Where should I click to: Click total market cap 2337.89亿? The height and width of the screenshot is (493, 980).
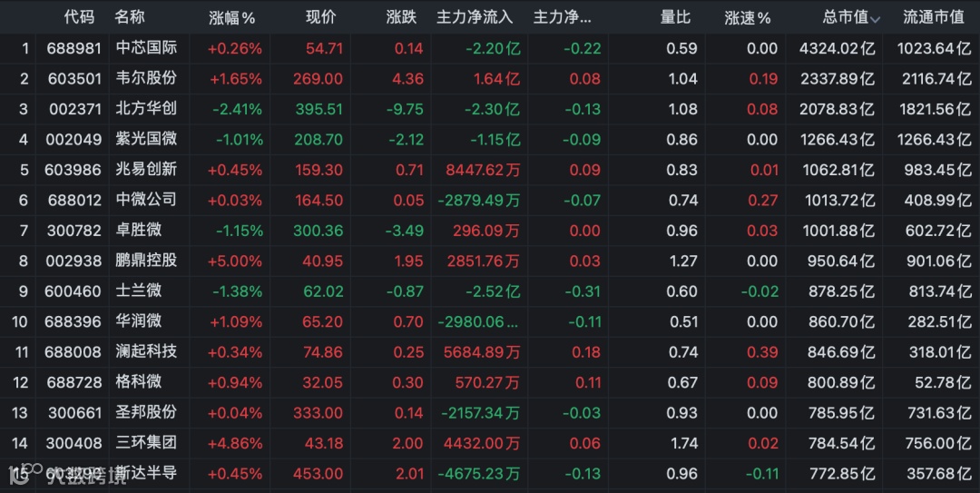837,79
